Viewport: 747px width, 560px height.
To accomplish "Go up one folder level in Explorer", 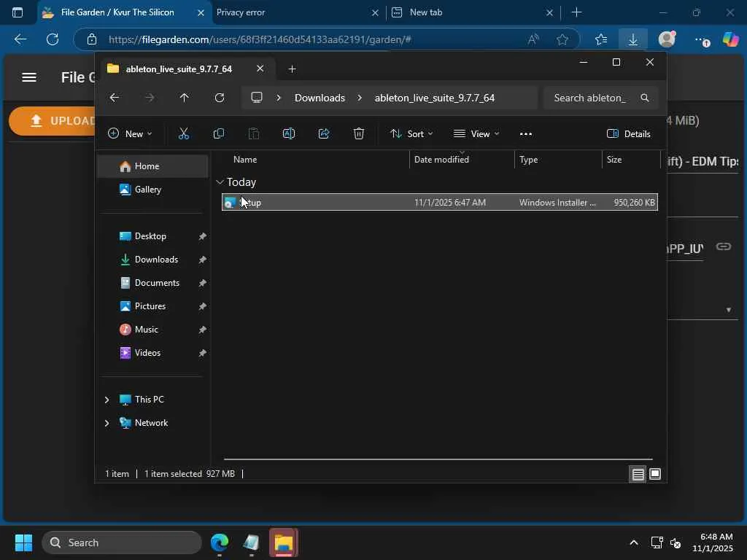I will (185, 98).
